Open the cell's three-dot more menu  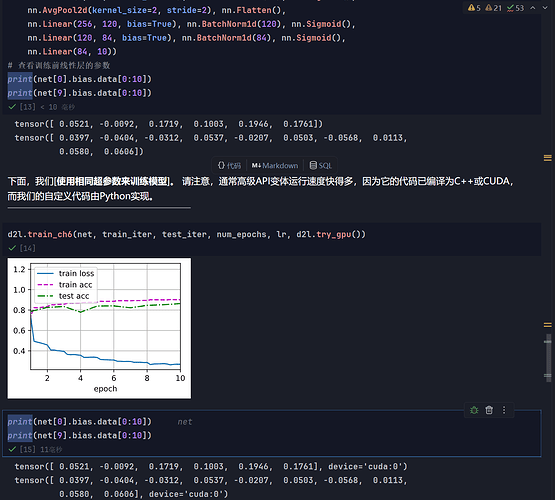504,410
